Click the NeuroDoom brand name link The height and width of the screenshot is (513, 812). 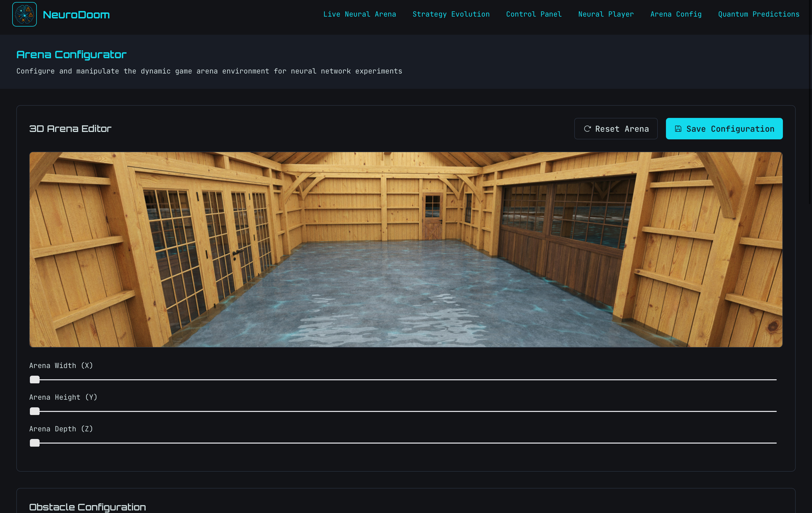click(x=76, y=15)
